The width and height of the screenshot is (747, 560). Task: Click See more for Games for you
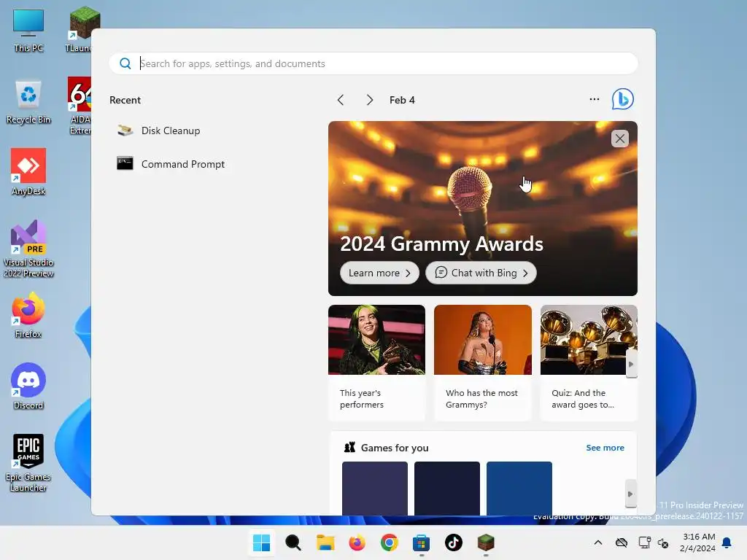(x=605, y=448)
